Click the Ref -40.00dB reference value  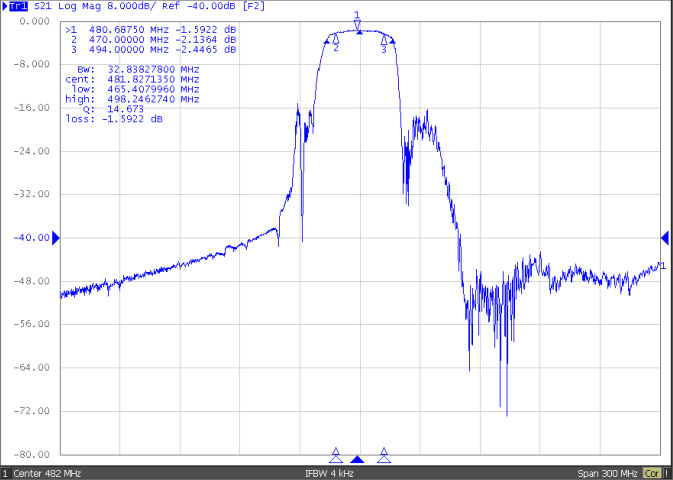[200, 7]
